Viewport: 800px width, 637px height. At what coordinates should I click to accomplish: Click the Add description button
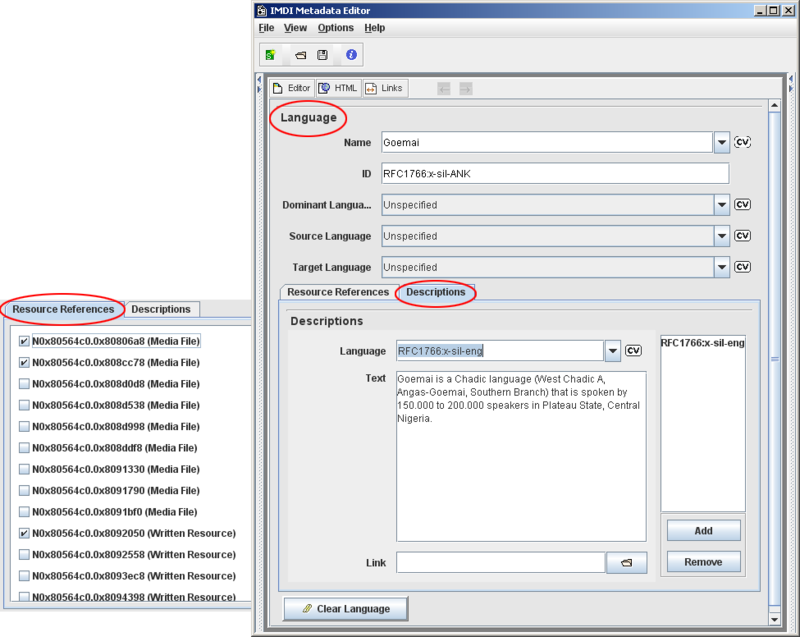point(704,530)
